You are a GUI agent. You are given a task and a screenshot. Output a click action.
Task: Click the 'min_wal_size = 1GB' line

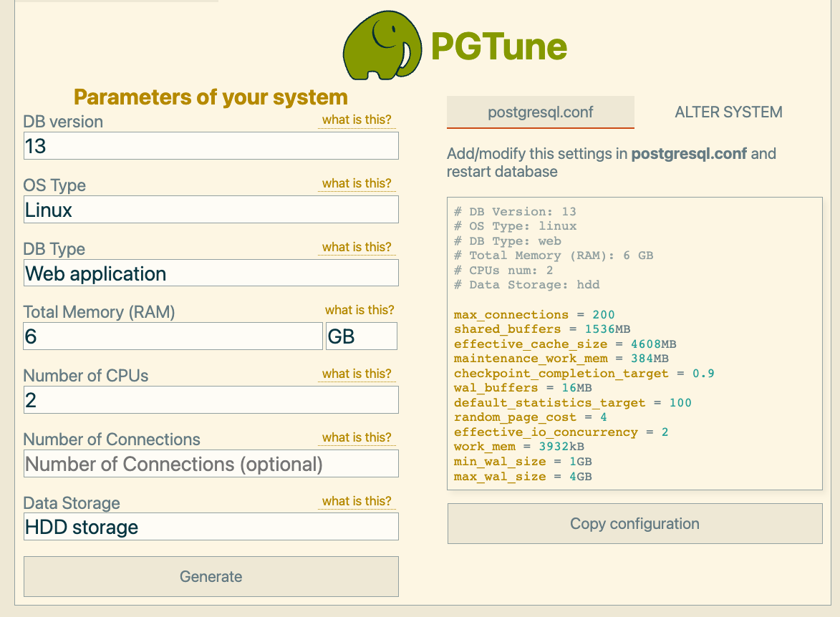click(523, 462)
